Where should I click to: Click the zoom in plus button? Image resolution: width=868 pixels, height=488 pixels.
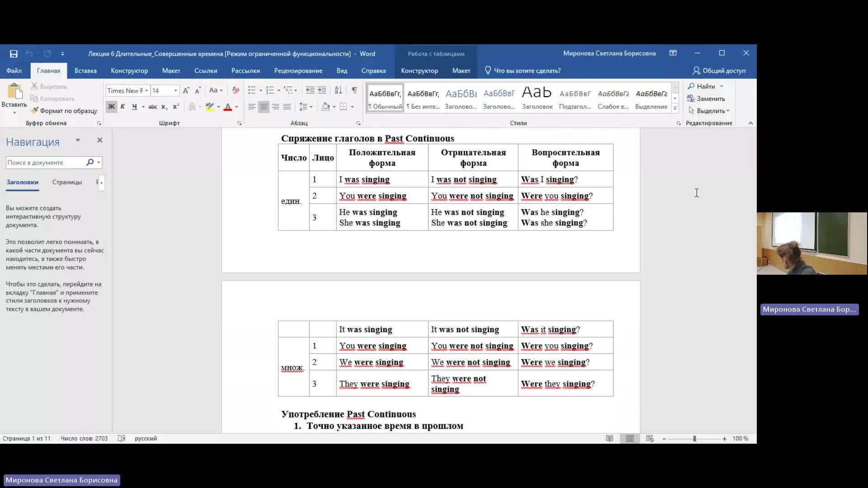pyautogui.click(x=725, y=438)
